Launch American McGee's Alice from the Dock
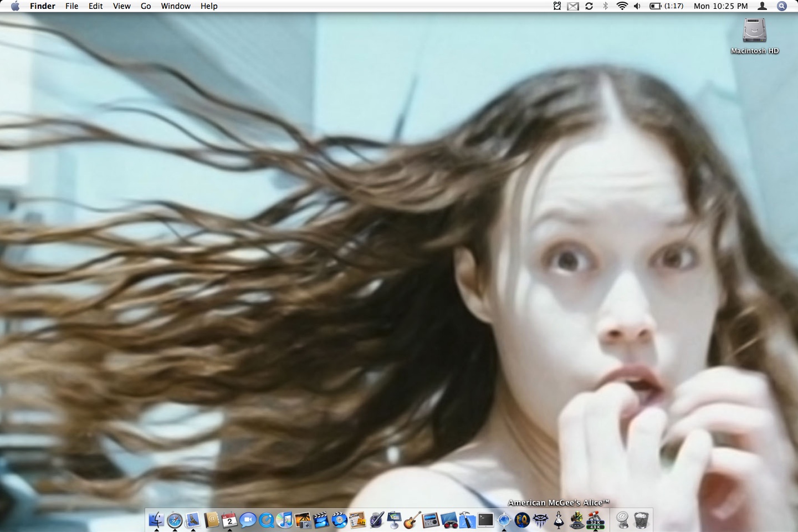The width and height of the screenshot is (798, 532). coord(559,520)
